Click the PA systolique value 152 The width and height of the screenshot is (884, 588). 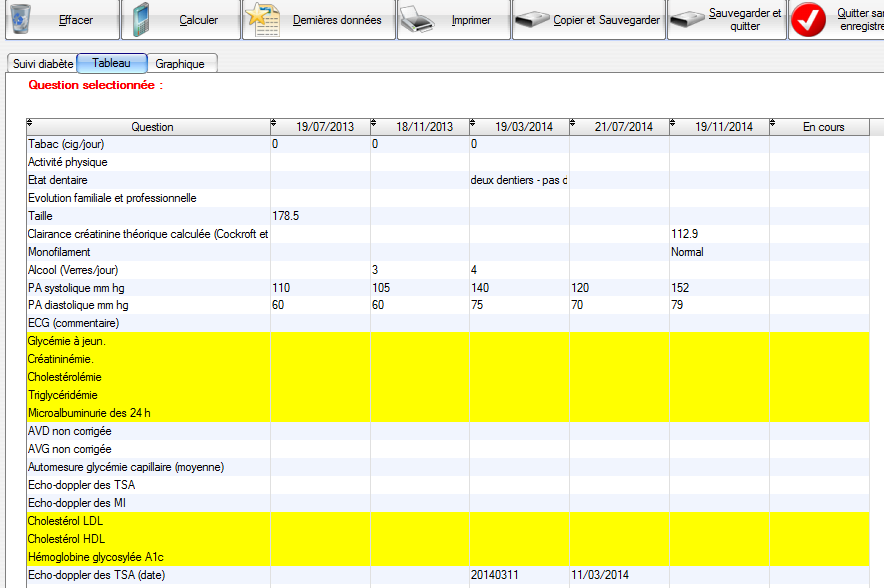click(683, 289)
